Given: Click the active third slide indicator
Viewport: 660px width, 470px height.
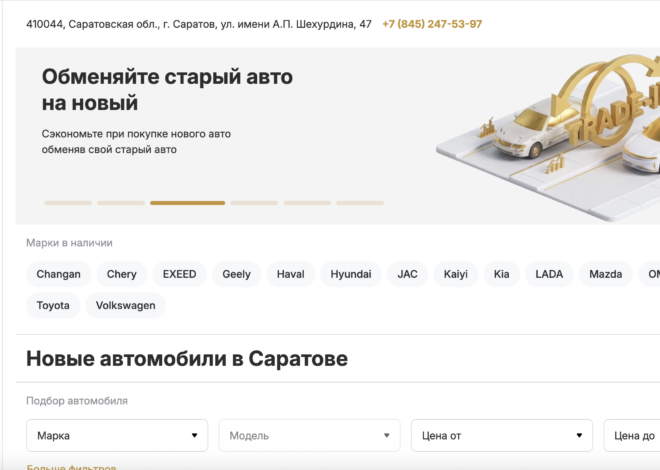Looking at the screenshot, I should click(x=188, y=203).
